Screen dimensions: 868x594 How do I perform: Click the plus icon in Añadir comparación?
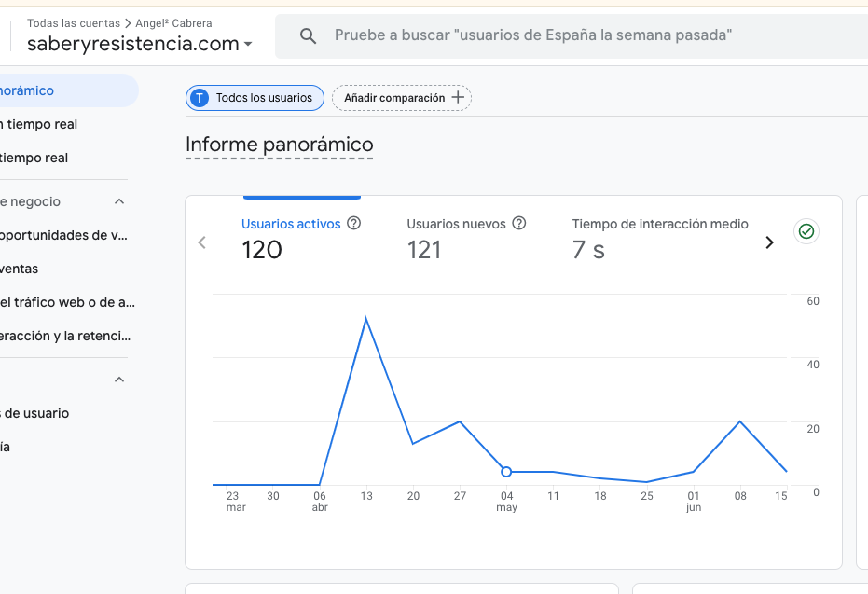pyautogui.click(x=458, y=98)
